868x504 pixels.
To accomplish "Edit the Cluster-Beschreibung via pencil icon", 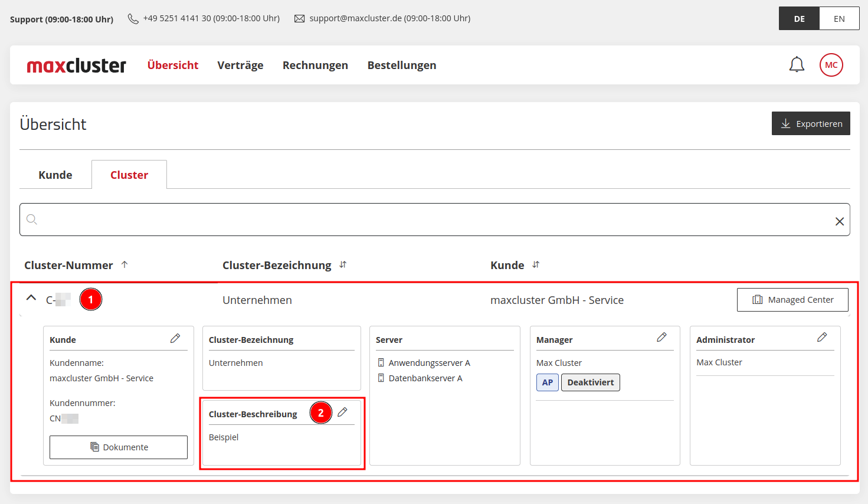I will point(342,412).
